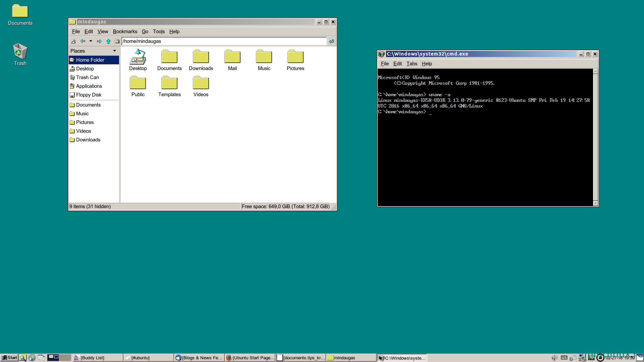
Task: Select Desktop in Places sidebar
Action: point(94,69)
